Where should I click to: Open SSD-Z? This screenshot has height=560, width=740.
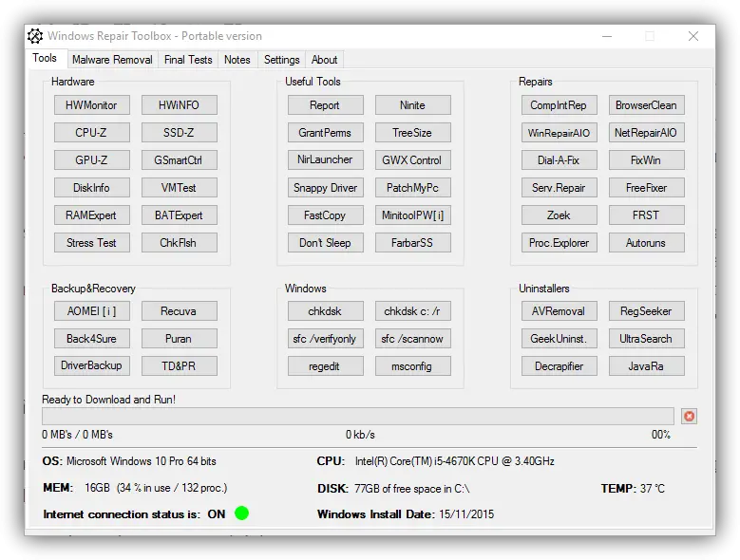[x=180, y=133]
